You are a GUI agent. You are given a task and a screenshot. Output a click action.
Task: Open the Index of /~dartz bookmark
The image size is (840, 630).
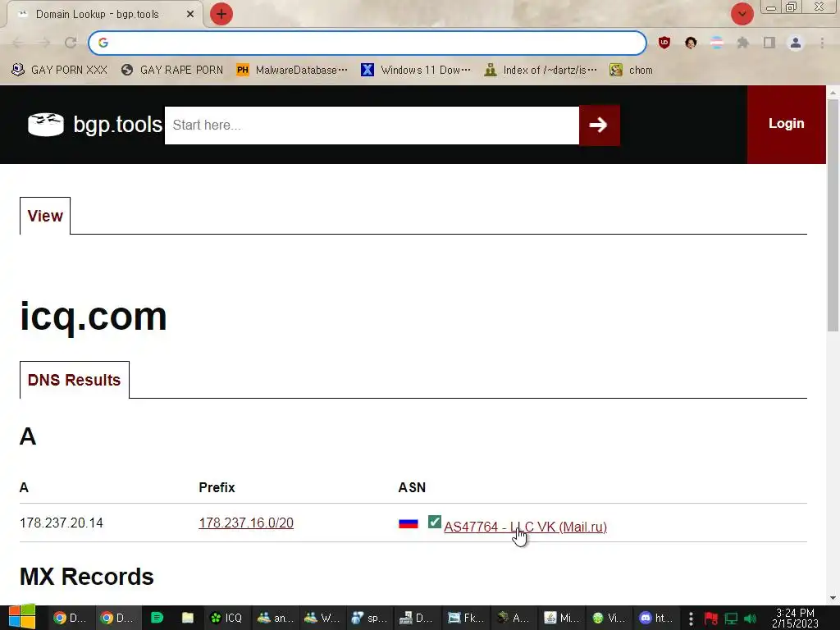click(x=540, y=71)
